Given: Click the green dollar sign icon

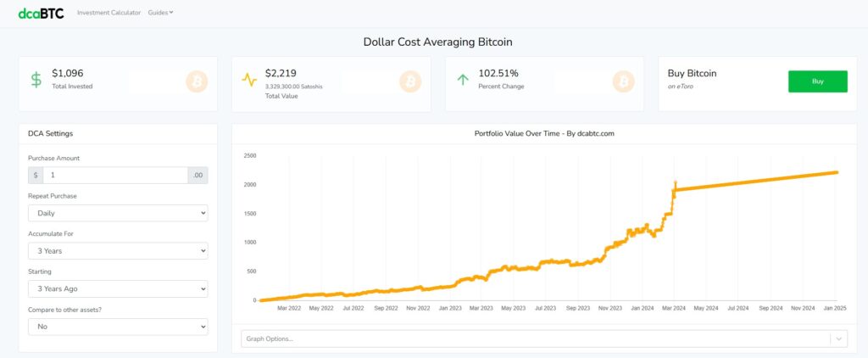Looking at the screenshot, I should pos(36,80).
